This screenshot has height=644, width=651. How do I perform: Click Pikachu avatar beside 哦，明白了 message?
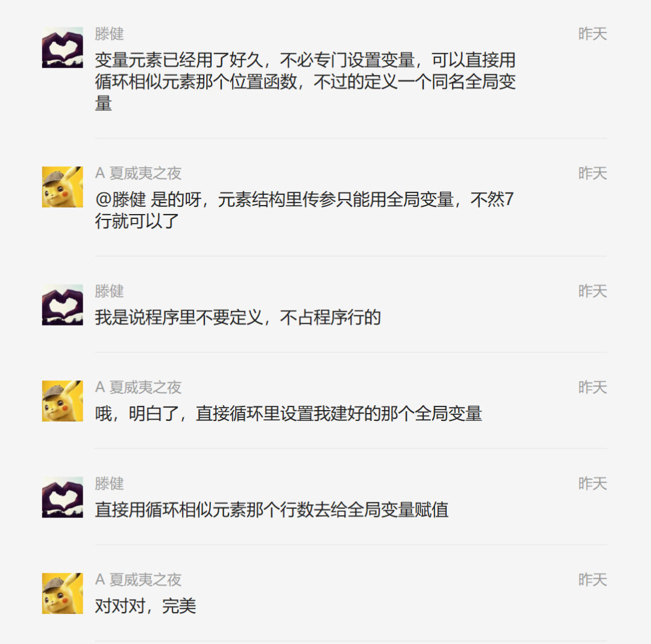[62, 400]
